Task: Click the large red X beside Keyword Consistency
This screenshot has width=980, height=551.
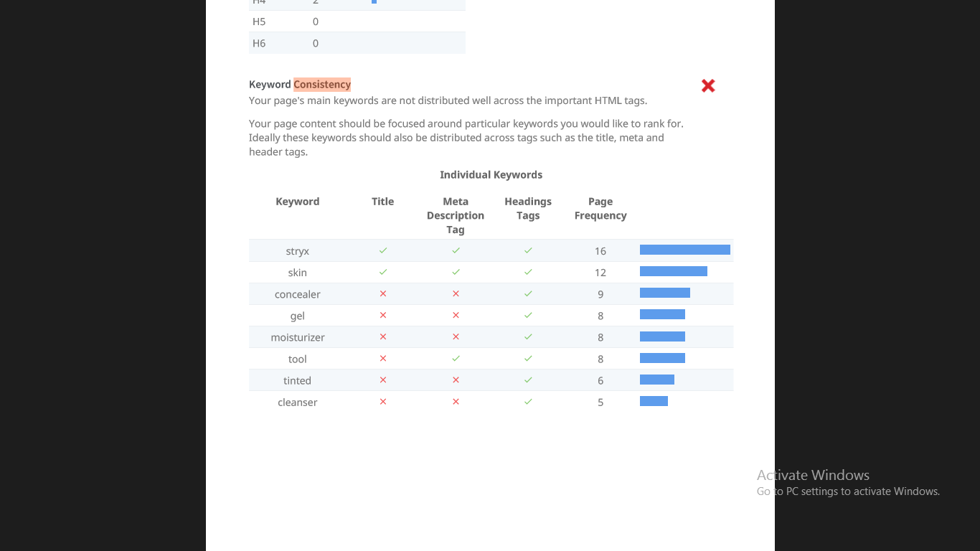Action: click(708, 86)
